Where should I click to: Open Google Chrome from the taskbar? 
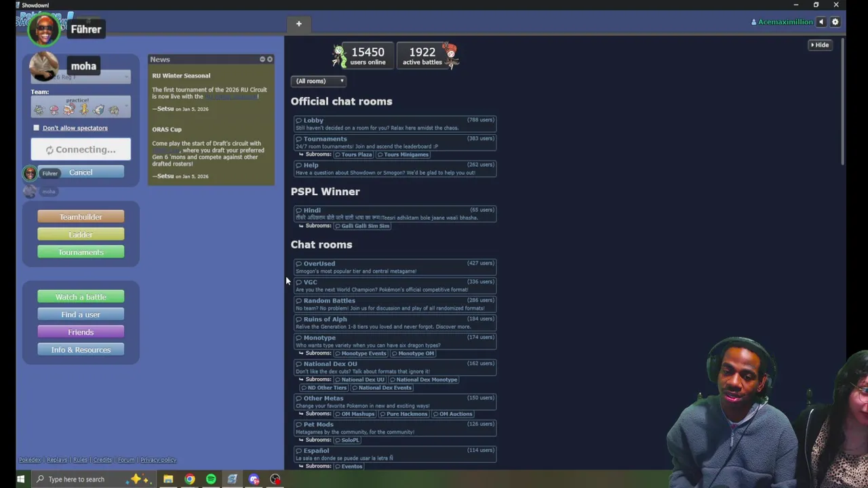coord(190,479)
